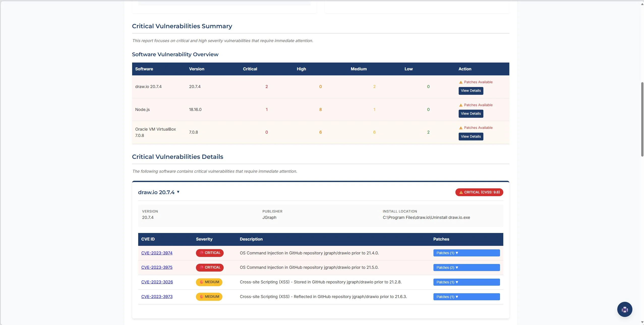Click orange dot in CVE-2023-3026 severity badge

[201, 282]
